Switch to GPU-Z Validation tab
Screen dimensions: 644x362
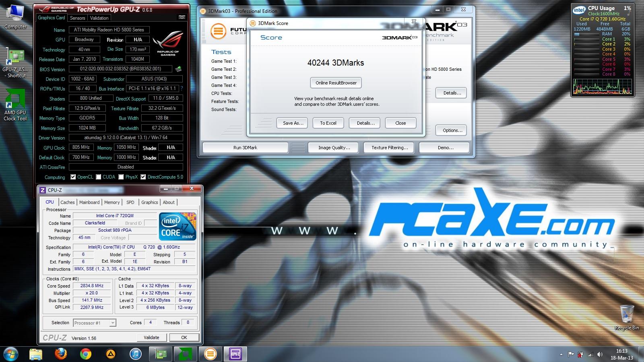[x=99, y=18]
